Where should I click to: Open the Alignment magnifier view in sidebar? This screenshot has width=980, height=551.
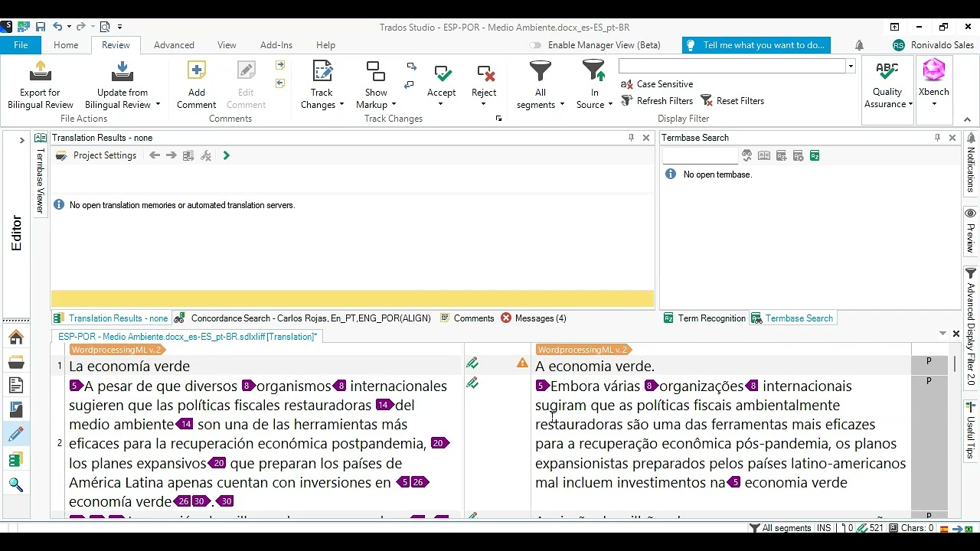(x=16, y=485)
